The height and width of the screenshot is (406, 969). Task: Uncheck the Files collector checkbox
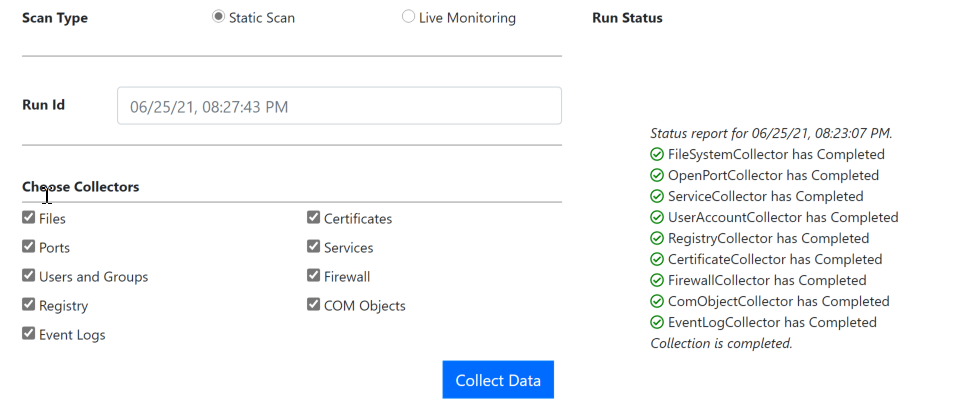[x=28, y=218]
